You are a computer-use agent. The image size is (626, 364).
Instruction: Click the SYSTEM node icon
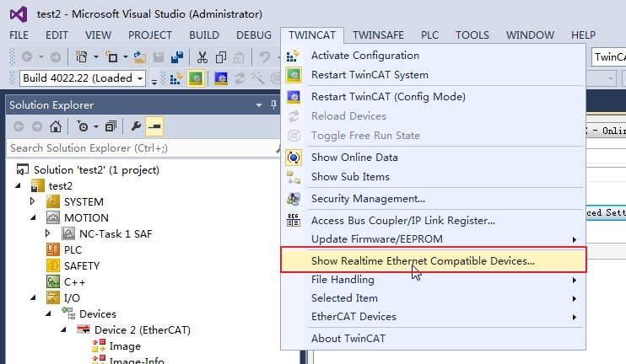(x=53, y=201)
